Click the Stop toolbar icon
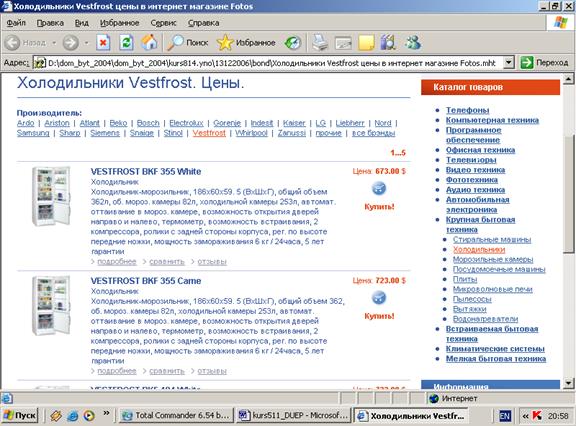 pyautogui.click(x=103, y=43)
